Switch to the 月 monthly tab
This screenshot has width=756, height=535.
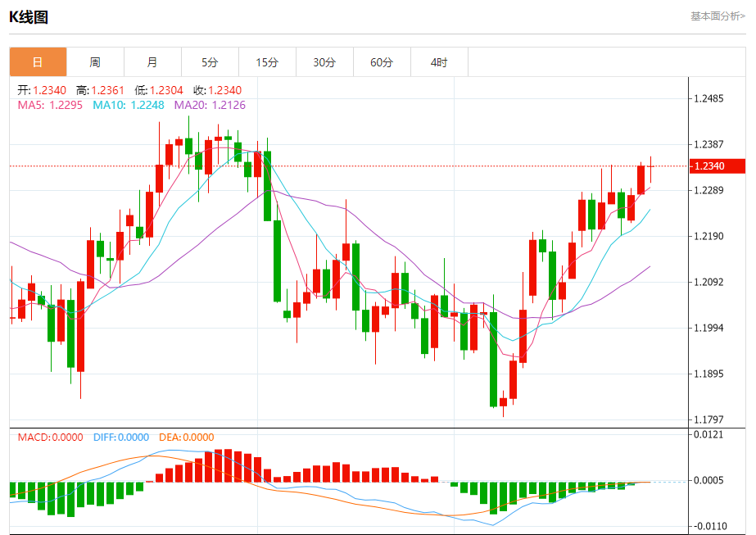tap(153, 61)
